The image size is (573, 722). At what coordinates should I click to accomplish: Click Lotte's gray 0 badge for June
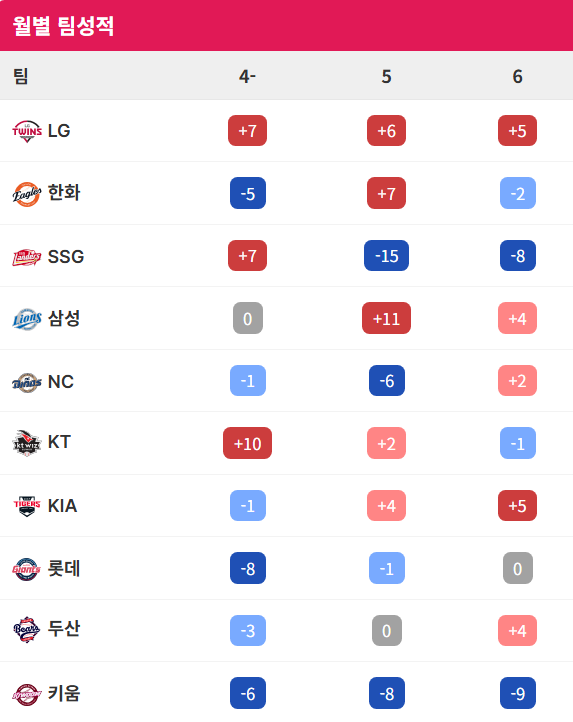518,568
